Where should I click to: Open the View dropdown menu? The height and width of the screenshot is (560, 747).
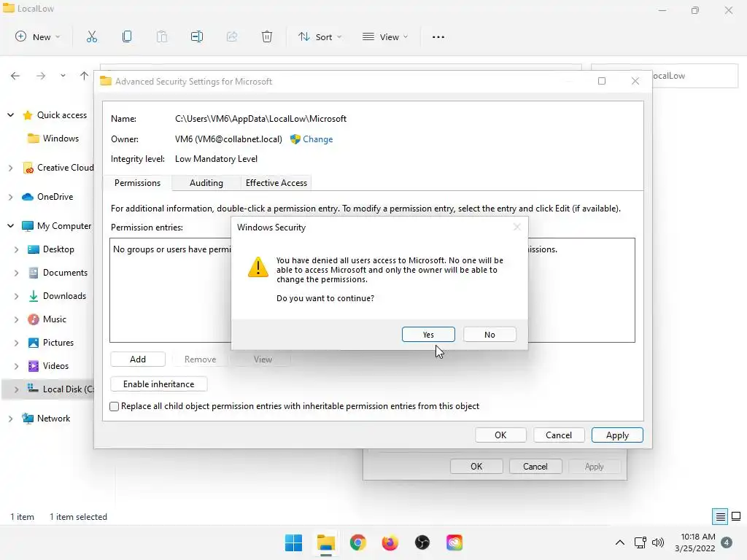tap(385, 36)
